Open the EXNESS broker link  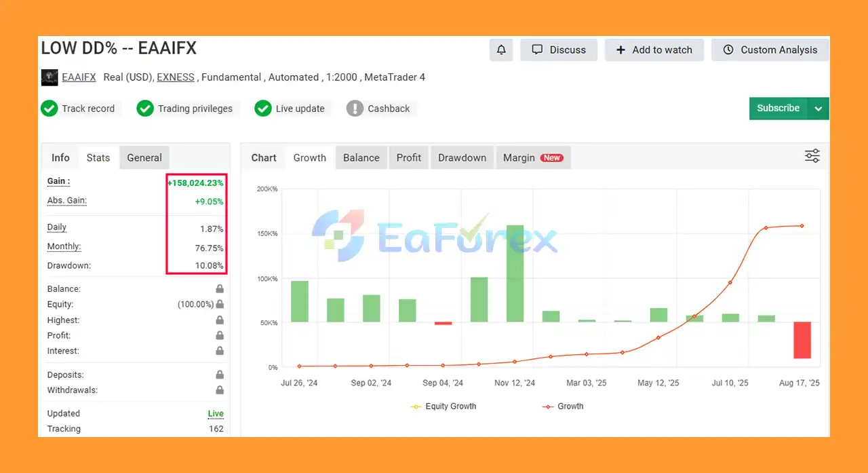[x=176, y=77]
